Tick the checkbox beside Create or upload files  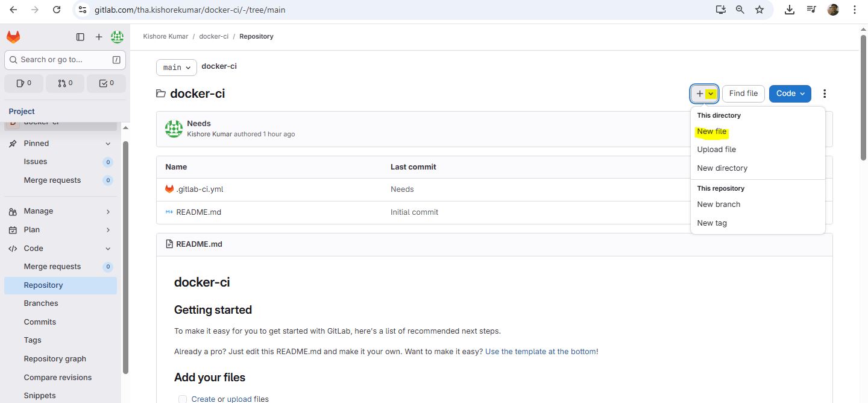coord(183,399)
